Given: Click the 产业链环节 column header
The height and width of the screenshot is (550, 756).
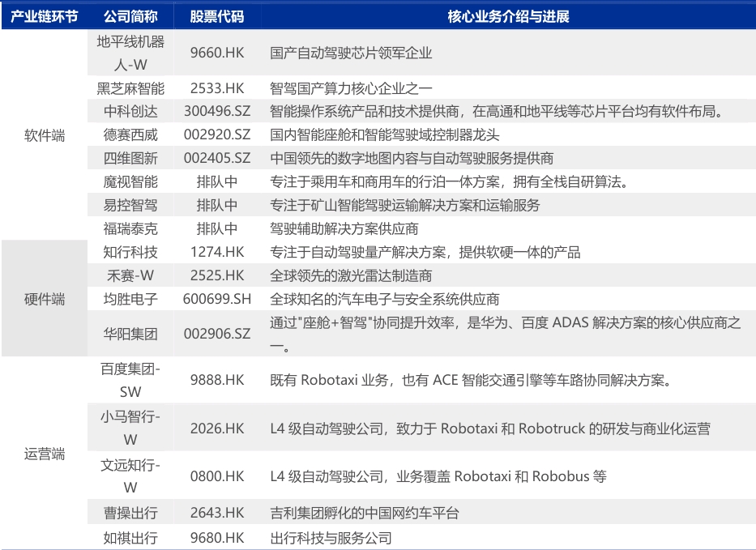Looking at the screenshot, I should click(x=44, y=16).
